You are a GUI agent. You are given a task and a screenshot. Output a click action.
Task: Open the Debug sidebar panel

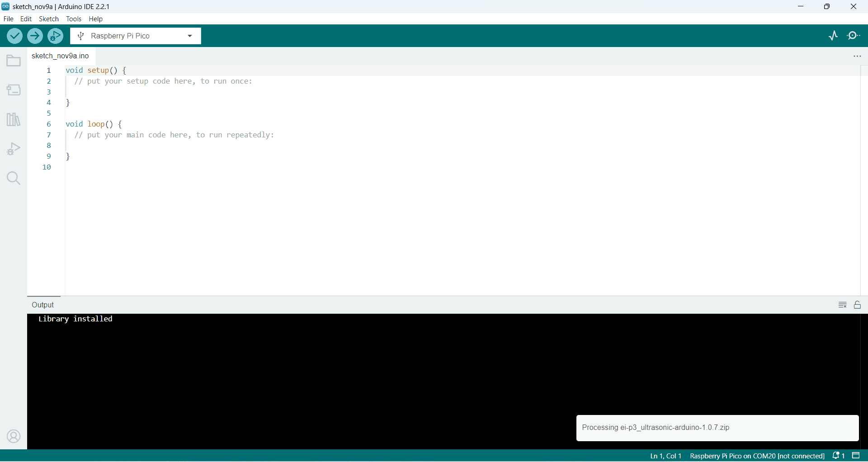click(x=13, y=148)
